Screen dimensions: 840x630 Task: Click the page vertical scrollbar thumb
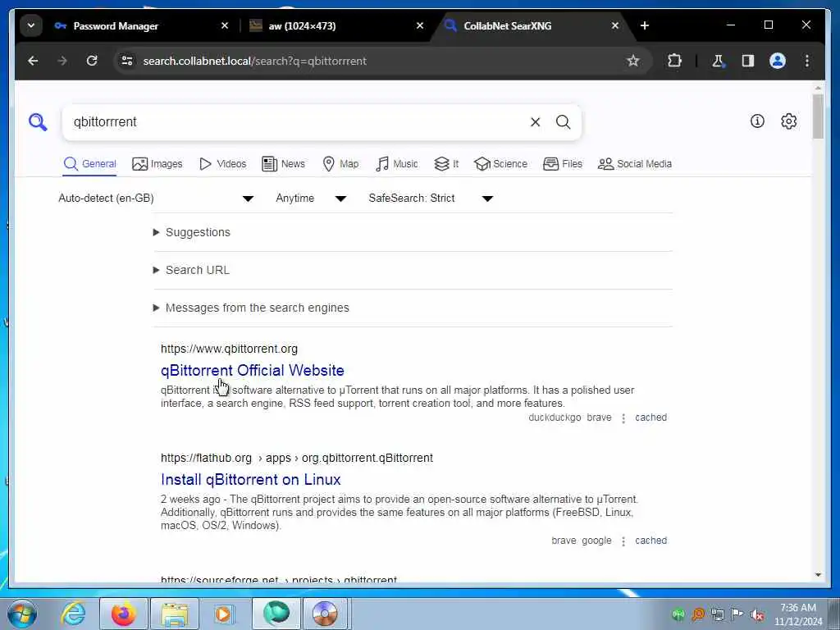pyautogui.click(x=818, y=116)
